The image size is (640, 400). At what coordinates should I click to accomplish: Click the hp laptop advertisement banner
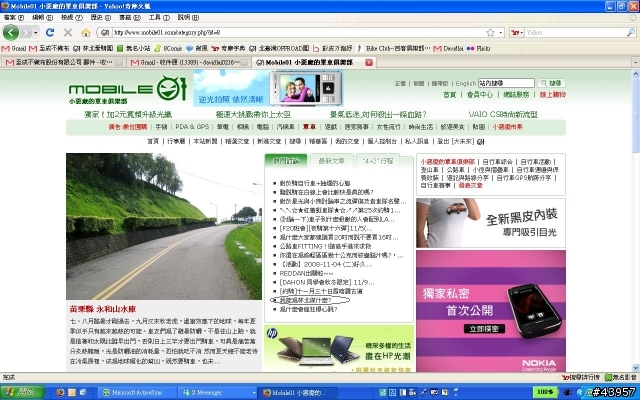pyautogui.click(x=339, y=348)
